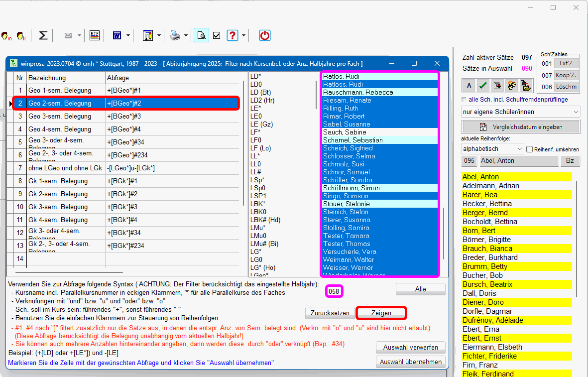
Task: Select student 'Sauch, Sabine' in the list
Action: point(345,132)
